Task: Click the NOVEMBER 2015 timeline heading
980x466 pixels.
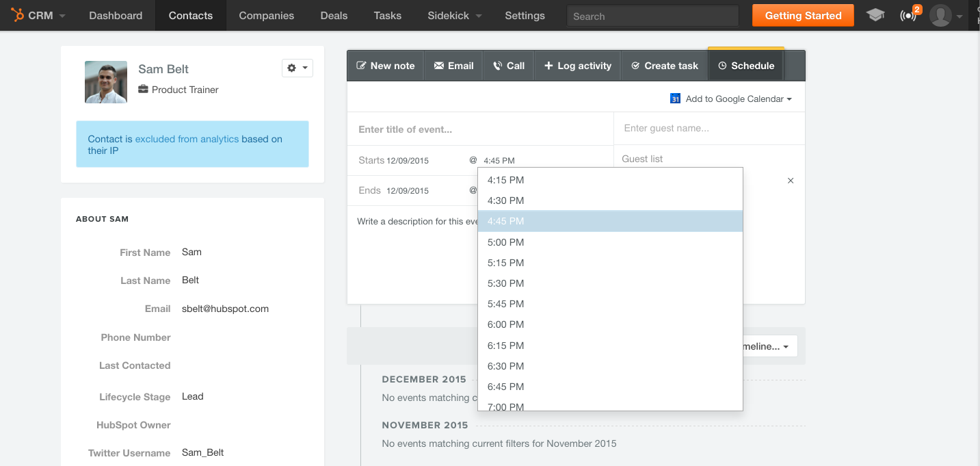Action: 425,425
